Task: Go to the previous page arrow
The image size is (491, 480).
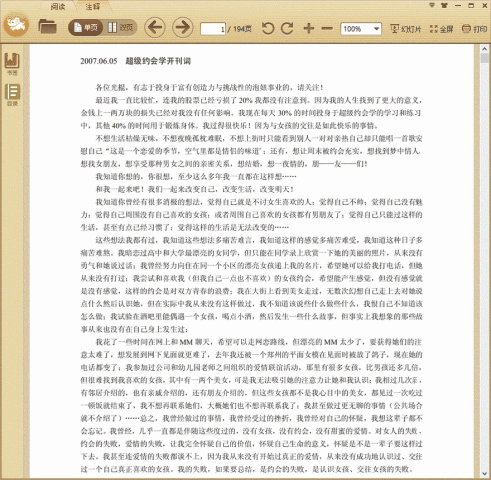Action: (155, 27)
